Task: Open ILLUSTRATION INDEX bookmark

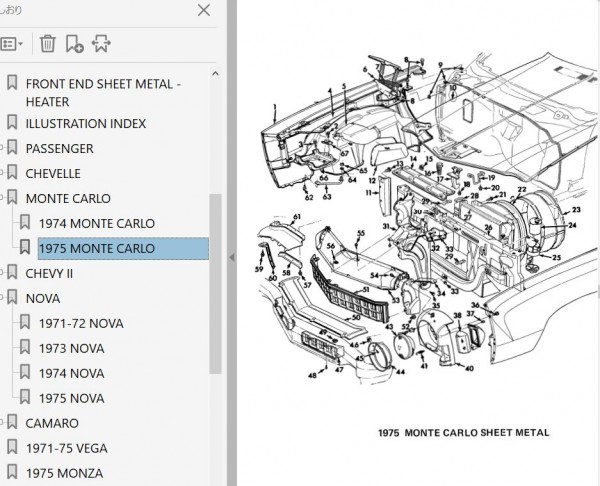Action: tap(86, 124)
